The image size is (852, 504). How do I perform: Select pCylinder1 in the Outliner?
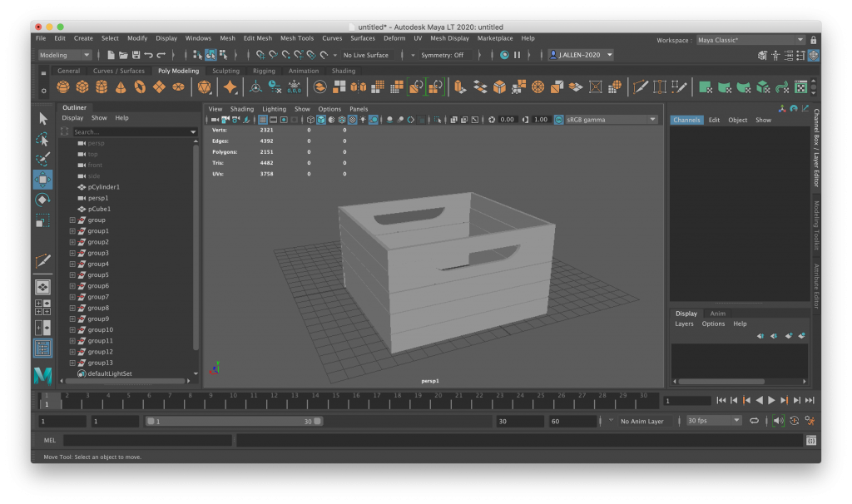click(x=104, y=187)
